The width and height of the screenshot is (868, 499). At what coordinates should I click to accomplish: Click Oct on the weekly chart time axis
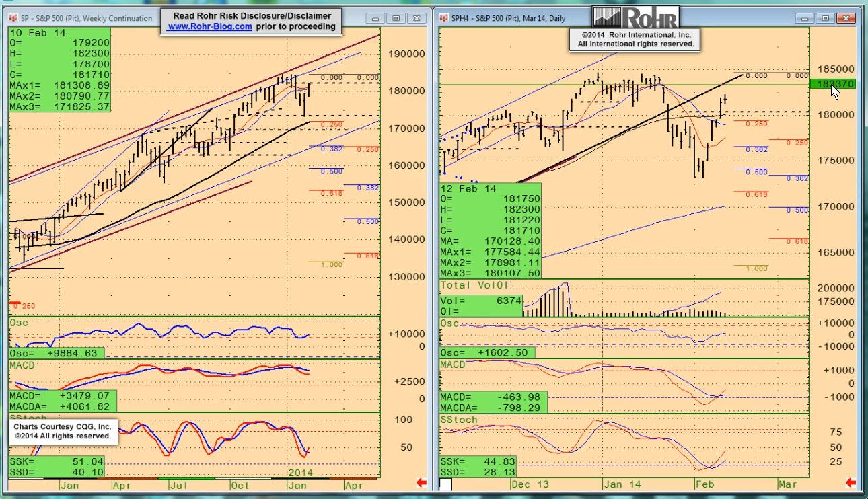(240, 485)
